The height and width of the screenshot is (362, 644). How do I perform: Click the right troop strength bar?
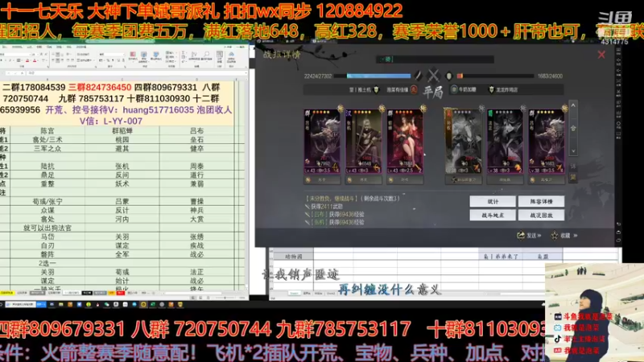[495, 76]
